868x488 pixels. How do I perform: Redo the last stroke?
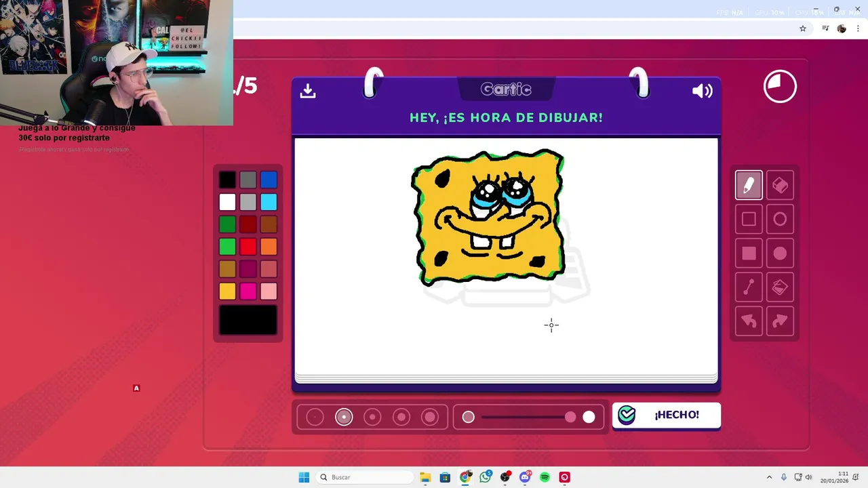click(x=780, y=321)
